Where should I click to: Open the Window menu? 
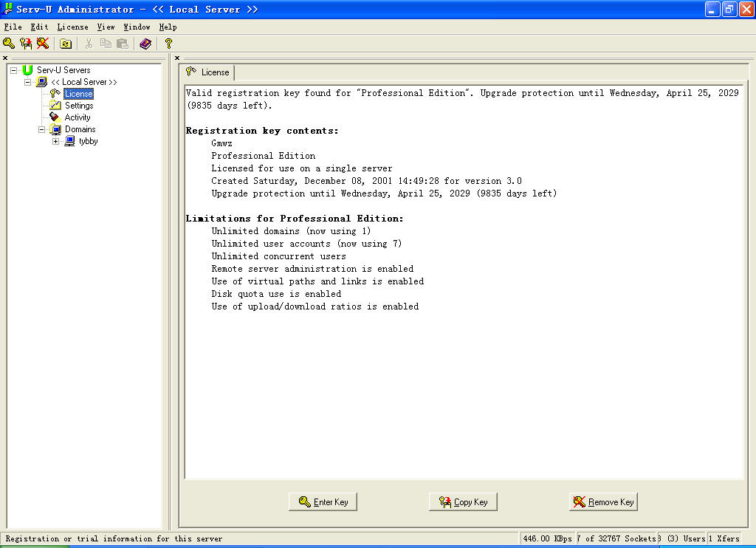pyautogui.click(x=137, y=27)
